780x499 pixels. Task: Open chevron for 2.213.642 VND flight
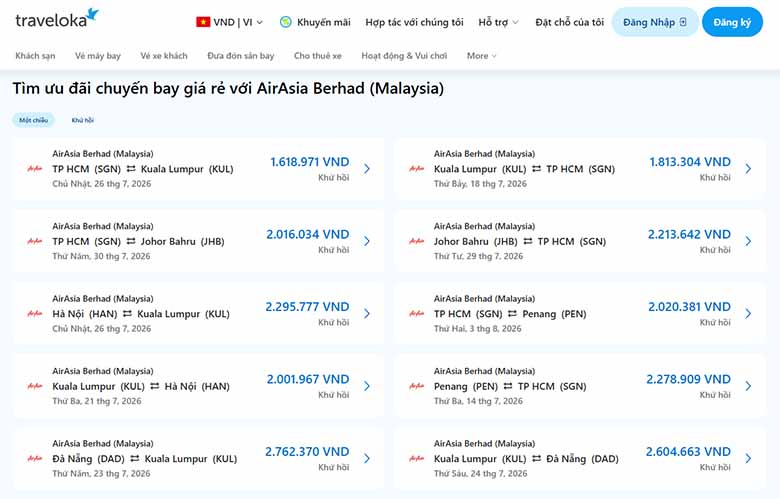[748, 241]
